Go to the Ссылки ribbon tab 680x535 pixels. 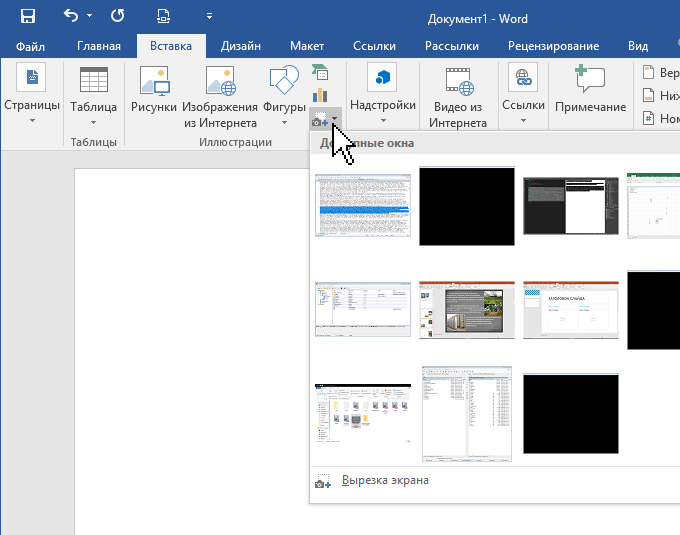point(374,46)
